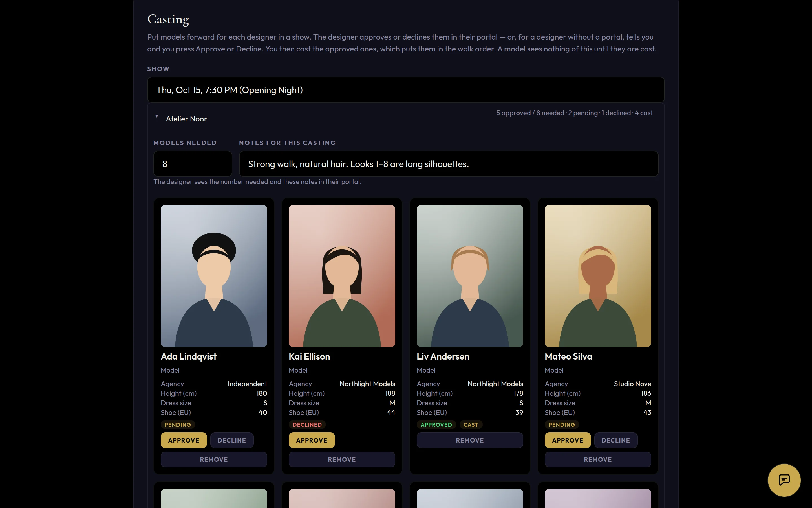
Task: Click Kai Ellison's Northlight Models agency value
Action: pyautogui.click(x=367, y=384)
